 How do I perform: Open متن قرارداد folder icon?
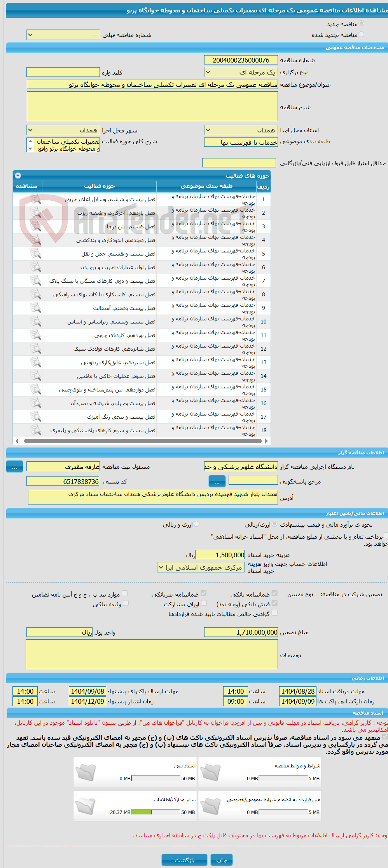coord(210,806)
